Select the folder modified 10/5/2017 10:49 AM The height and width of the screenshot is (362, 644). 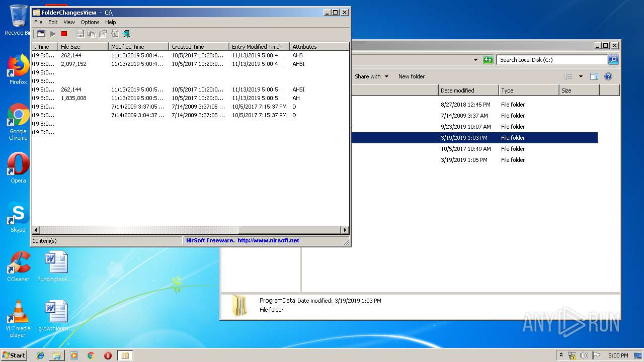475,149
